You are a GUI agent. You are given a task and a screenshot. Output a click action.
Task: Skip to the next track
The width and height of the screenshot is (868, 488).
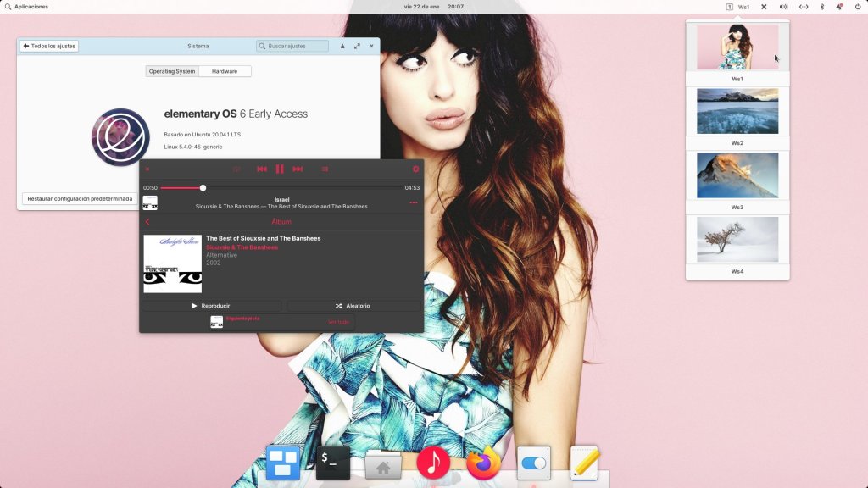coord(298,169)
